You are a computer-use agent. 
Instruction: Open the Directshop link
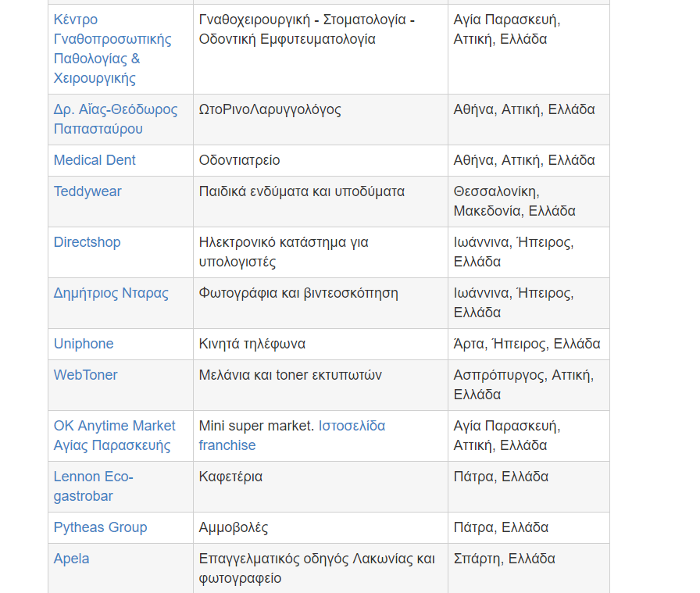87,242
